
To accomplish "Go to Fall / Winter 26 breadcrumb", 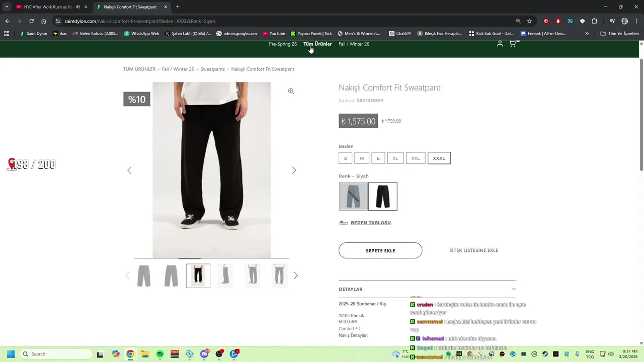I will coord(178,69).
